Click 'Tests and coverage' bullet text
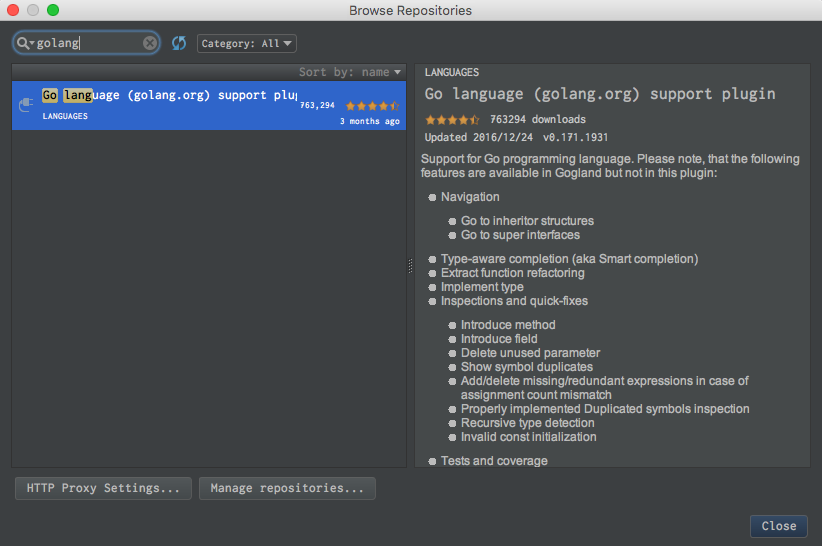Viewport: 822px width, 546px height. tap(494, 461)
